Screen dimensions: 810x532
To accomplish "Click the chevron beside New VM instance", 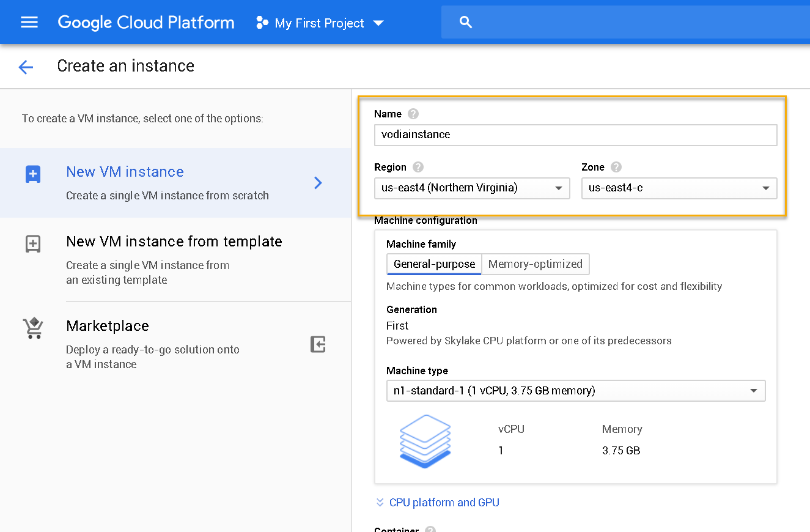I will tap(318, 183).
